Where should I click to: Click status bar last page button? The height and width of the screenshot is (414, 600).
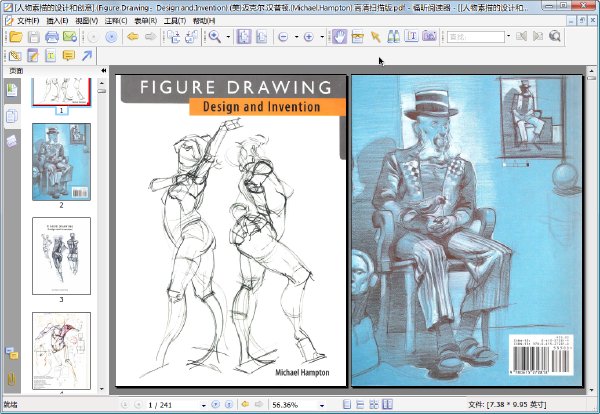[x=228, y=404]
